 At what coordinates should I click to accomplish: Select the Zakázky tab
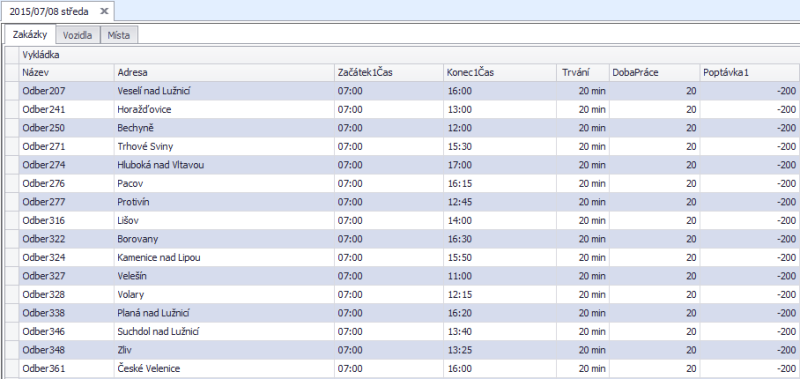[x=30, y=35]
